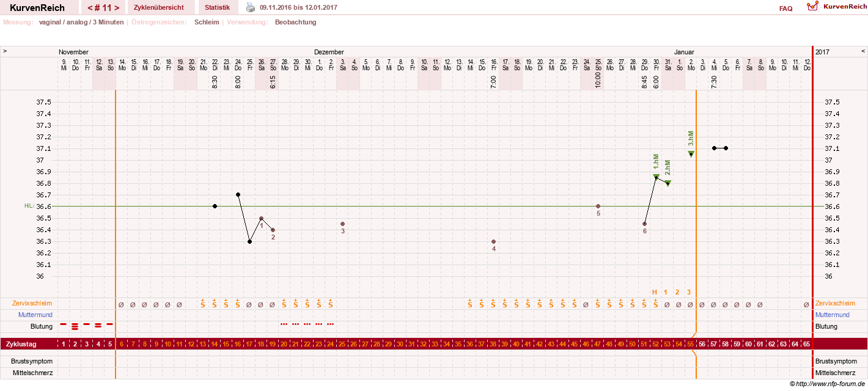This screenshot has width=868, height=391.
Task: Click the KurvenReich title tab
Action: pos(37,8)
